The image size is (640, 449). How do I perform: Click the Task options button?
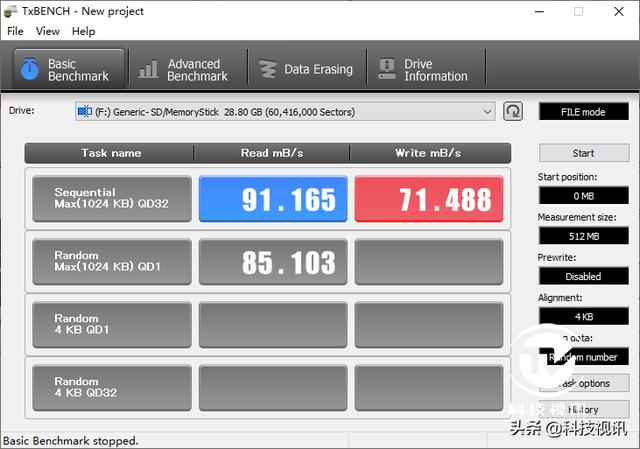pyautogui.click(x=584, y=383)
